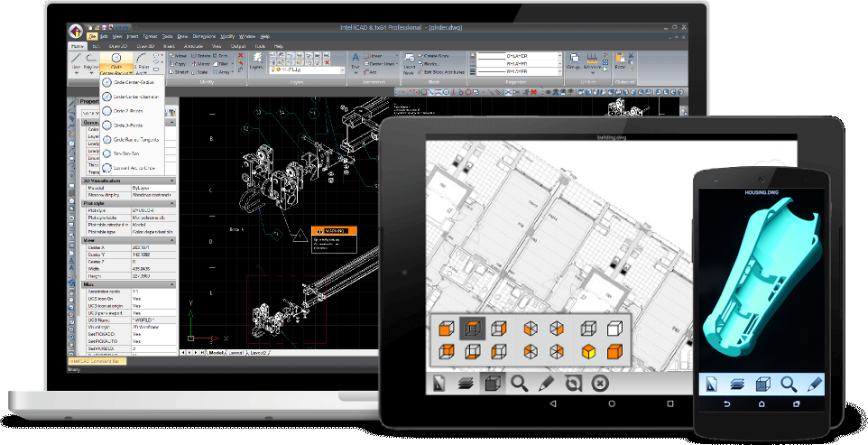Open the File menu
The height and width of the screenshot is (445, 868).
tap(92, 36)
